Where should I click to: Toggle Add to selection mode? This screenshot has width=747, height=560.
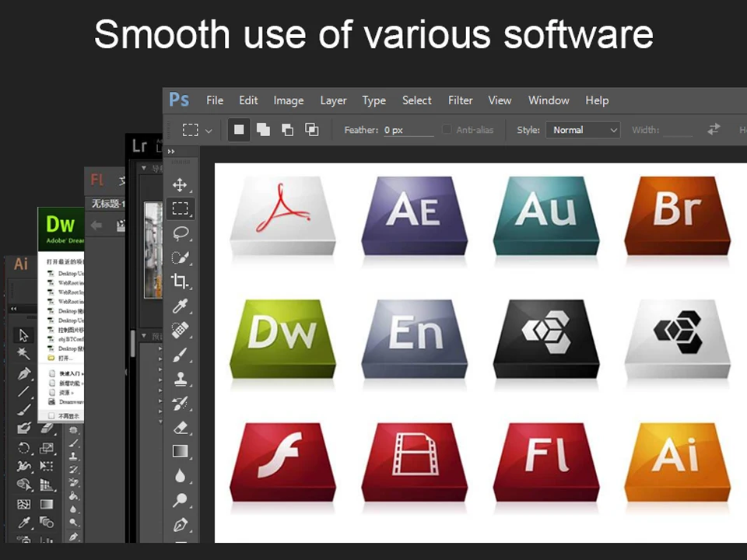point(263,130)
